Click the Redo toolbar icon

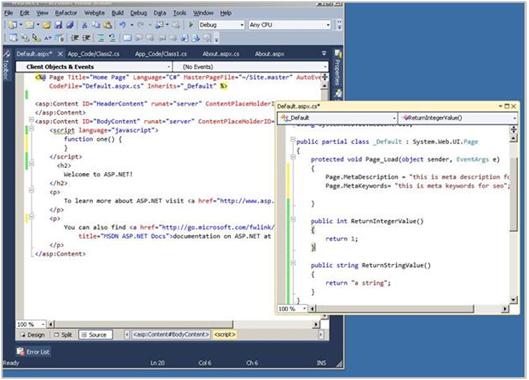(141, 25)
